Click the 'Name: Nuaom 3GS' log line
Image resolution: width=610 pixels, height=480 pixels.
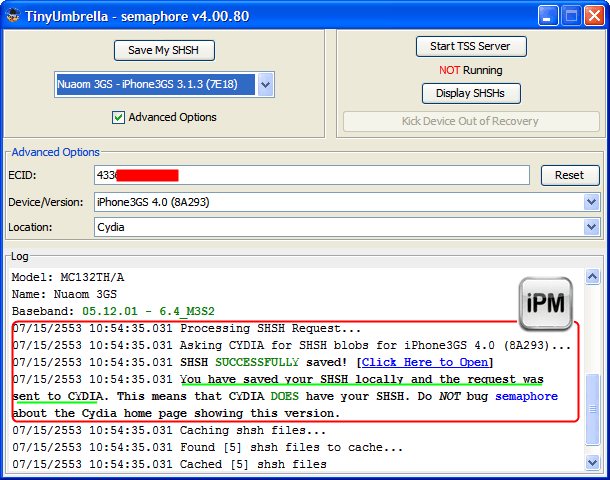(x=64, y=294)
